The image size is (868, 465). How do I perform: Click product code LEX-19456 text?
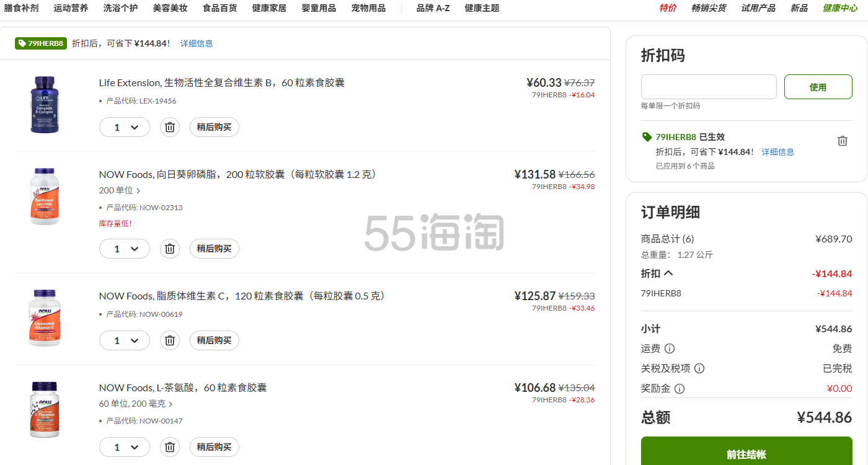point(141,101)
